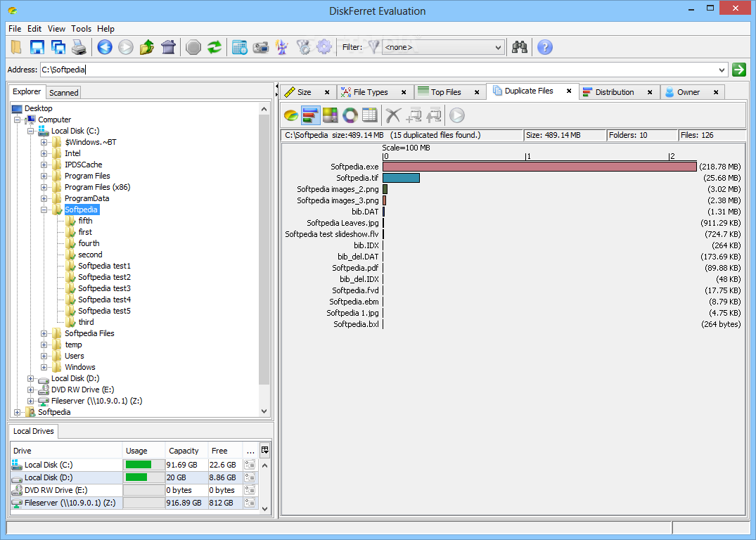
Task: Click the open folder icon in main toolbar
Action: pyautogui.click(x=16, y=47)
